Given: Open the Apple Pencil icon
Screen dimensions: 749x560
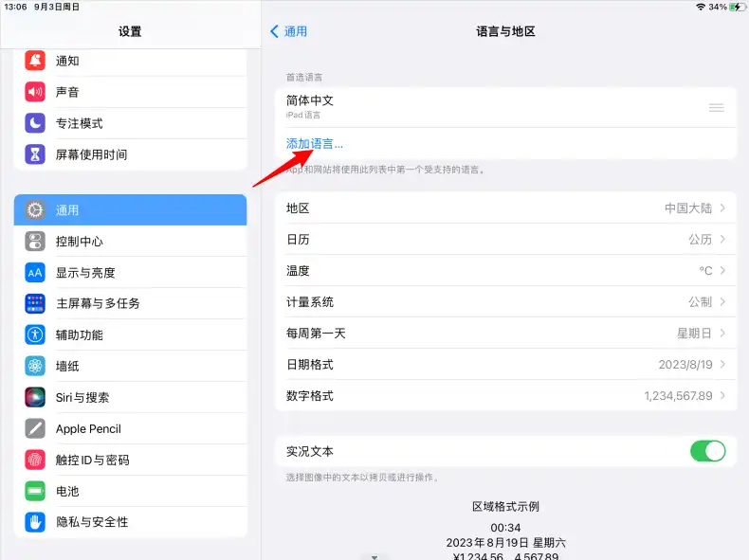Looking at the screenshot, I should click(x=35, y=429).
